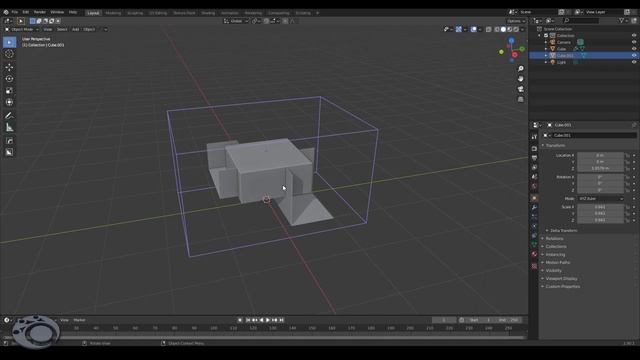Click the pan view hand icon
Viewport: 640px width, 360px height.
pos(520,79)
